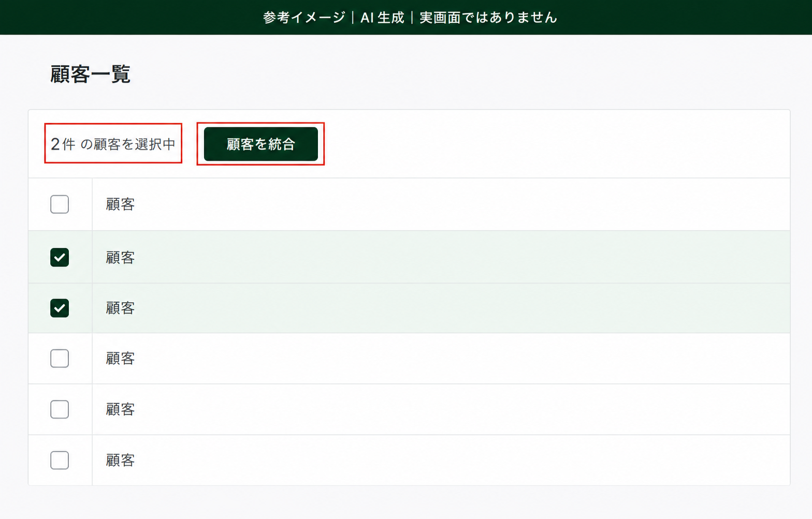Check the last row's customer checkbox

click(60, 460)
